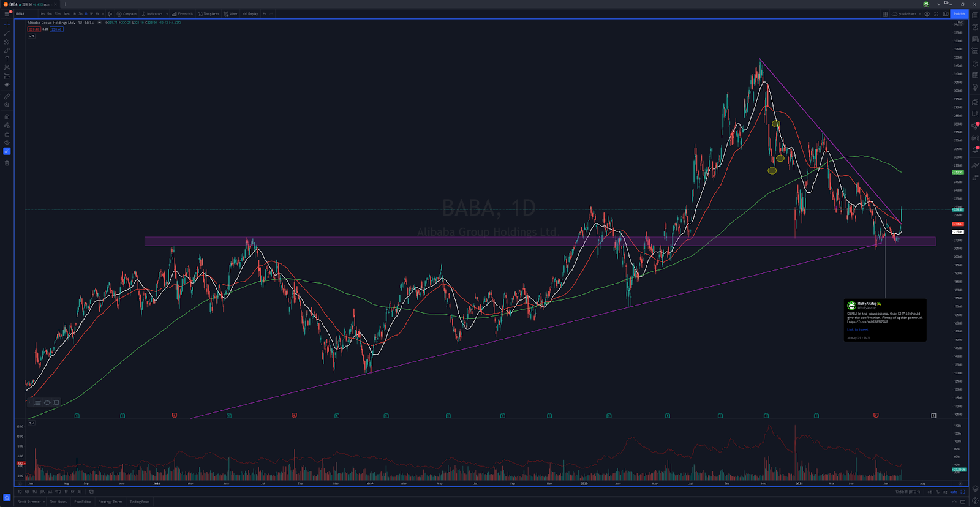This screenshot has height=507, width=980.
Task: Undo the last chart action
Action: [265, 14]
